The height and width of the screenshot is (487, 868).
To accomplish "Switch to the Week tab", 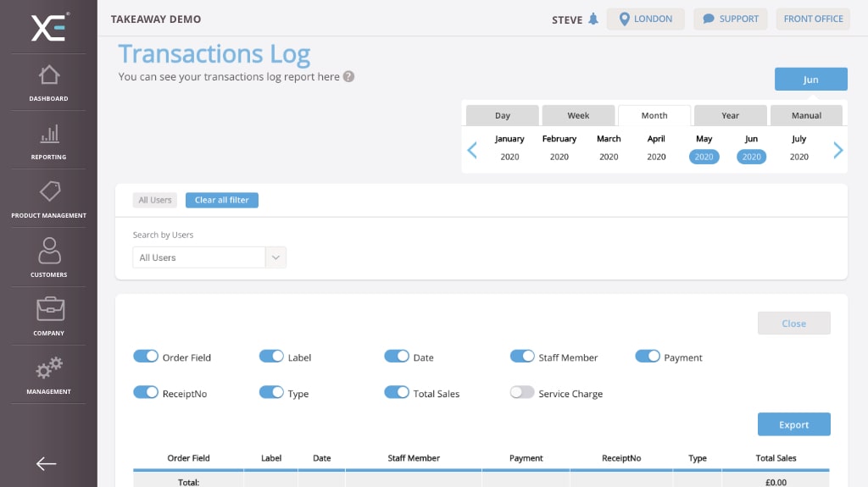I will pyautogui.click(x=578, y=116).
